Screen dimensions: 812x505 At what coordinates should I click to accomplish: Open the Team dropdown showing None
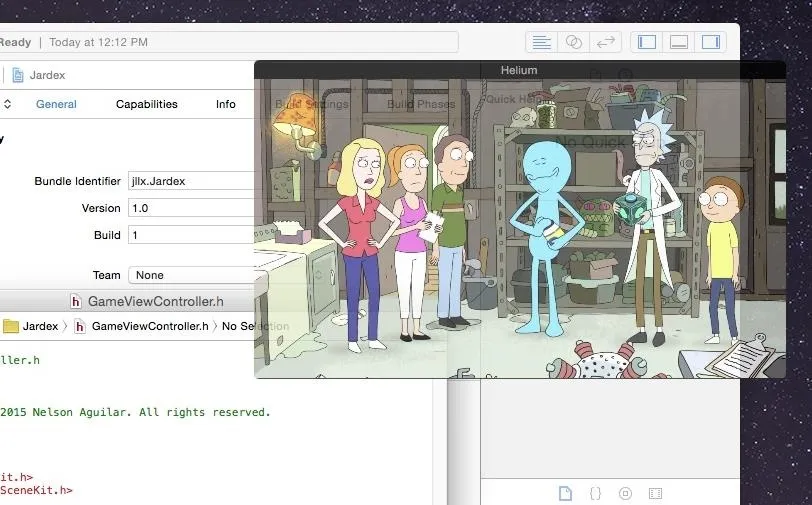(191, 275)
